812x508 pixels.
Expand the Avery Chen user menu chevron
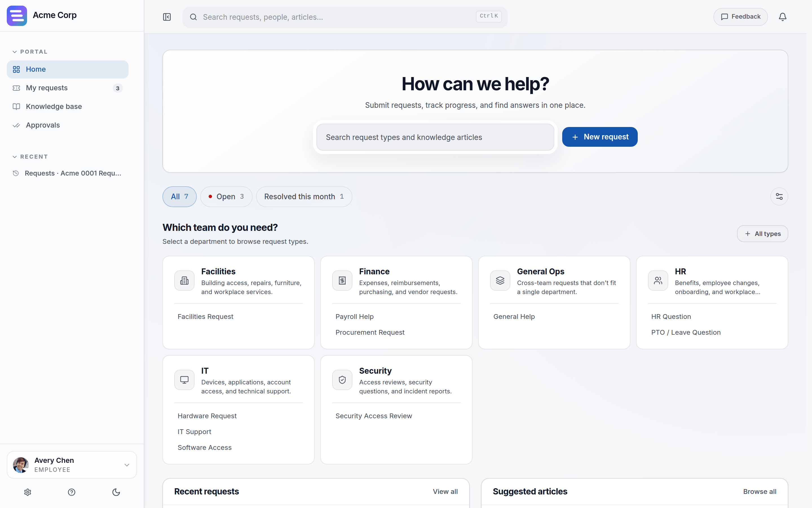(127, 465)
